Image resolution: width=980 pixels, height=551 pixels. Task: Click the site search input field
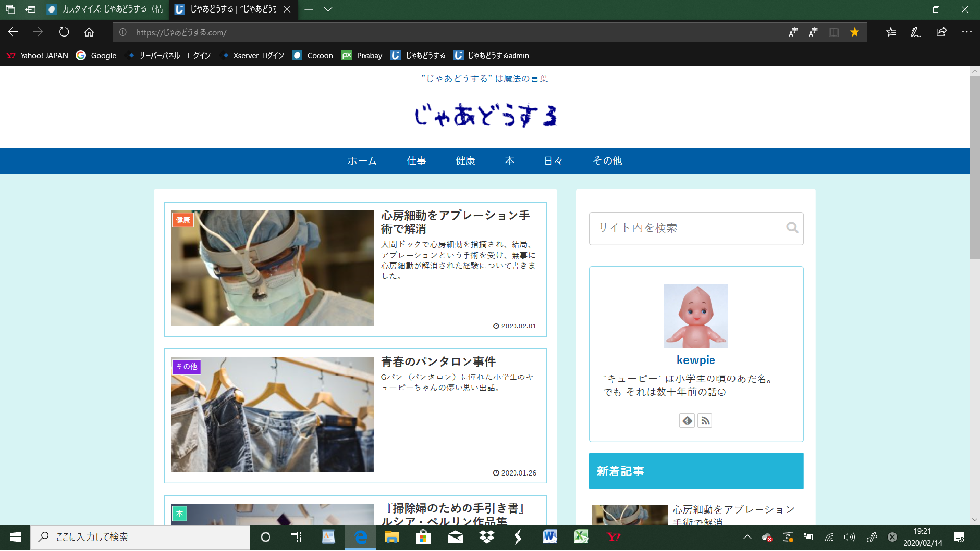pyautogui.click(x=686, y=228)
